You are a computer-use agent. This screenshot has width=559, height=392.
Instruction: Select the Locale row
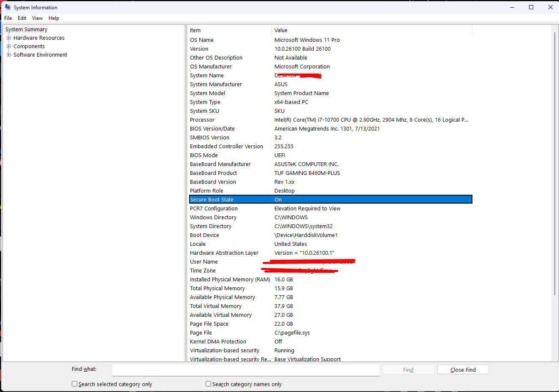coord(331,244)
